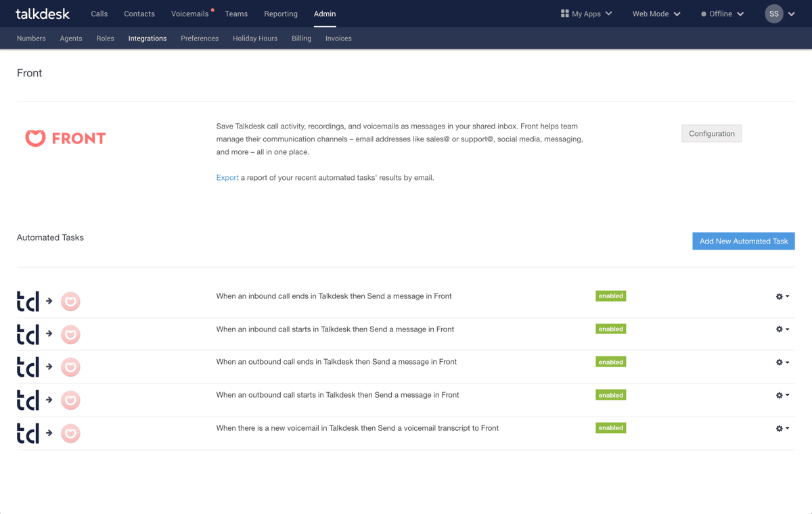Click the enabled badge on the inbound call starts task
The height and width of the screenshot is (514, 812).
click(610, 329)
